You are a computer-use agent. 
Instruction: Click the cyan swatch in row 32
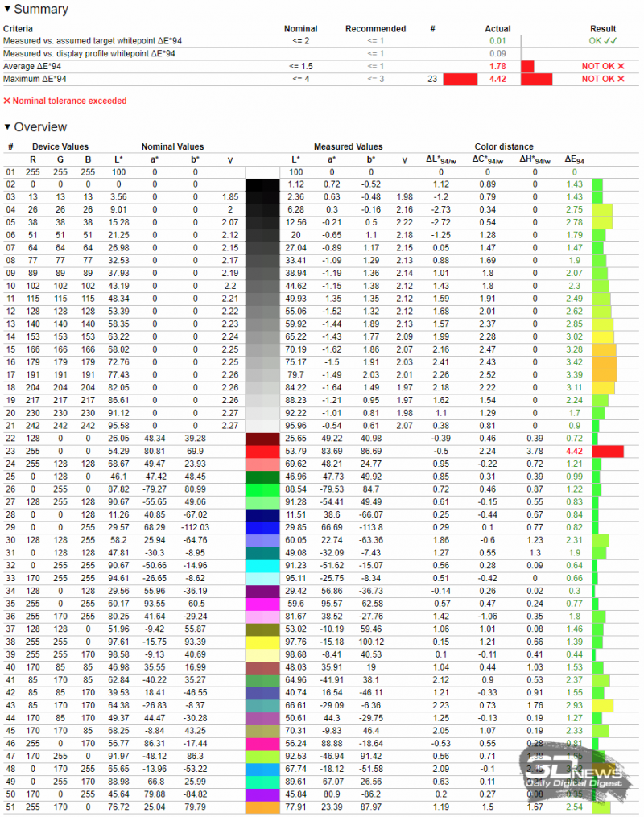pyautogui.click(x=262, y=565)
